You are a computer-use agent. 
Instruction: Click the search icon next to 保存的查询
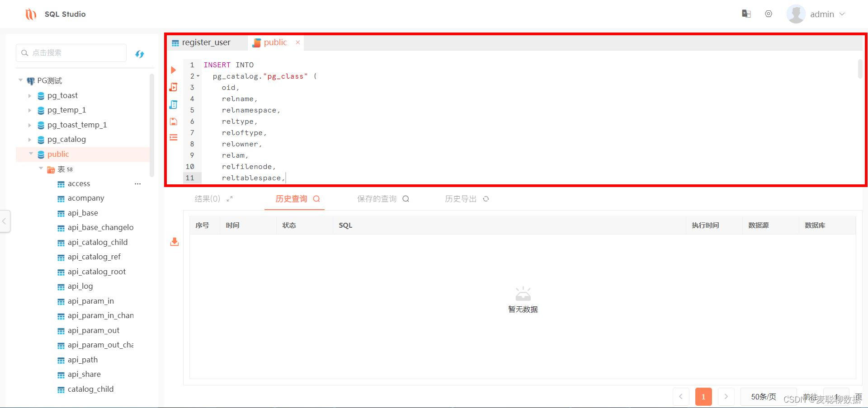406,199
